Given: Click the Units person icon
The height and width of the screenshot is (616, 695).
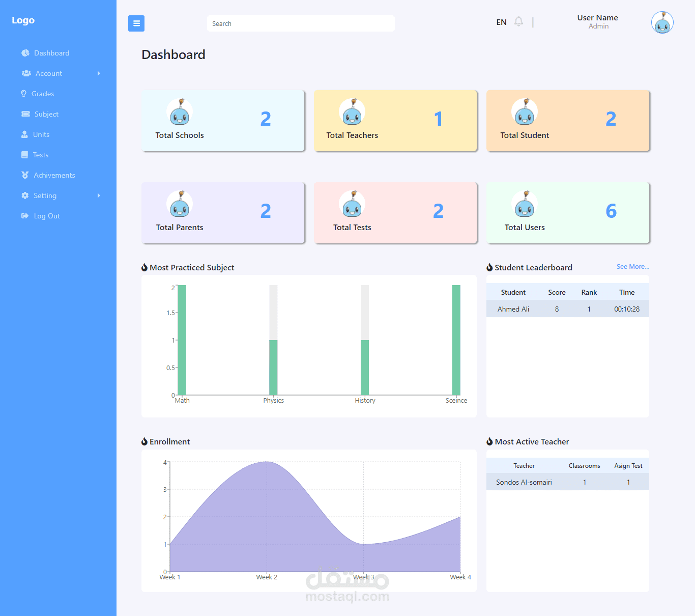Looking at the screenshot, I should 24,134.
